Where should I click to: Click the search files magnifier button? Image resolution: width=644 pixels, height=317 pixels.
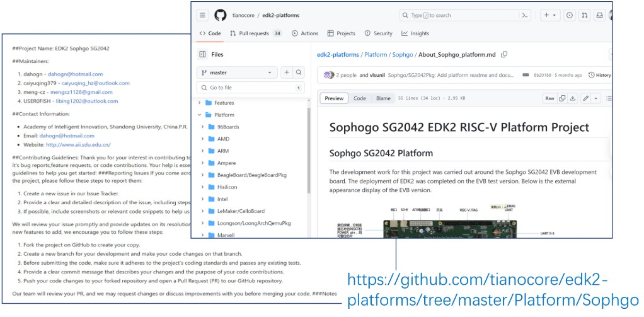(299, 72)
